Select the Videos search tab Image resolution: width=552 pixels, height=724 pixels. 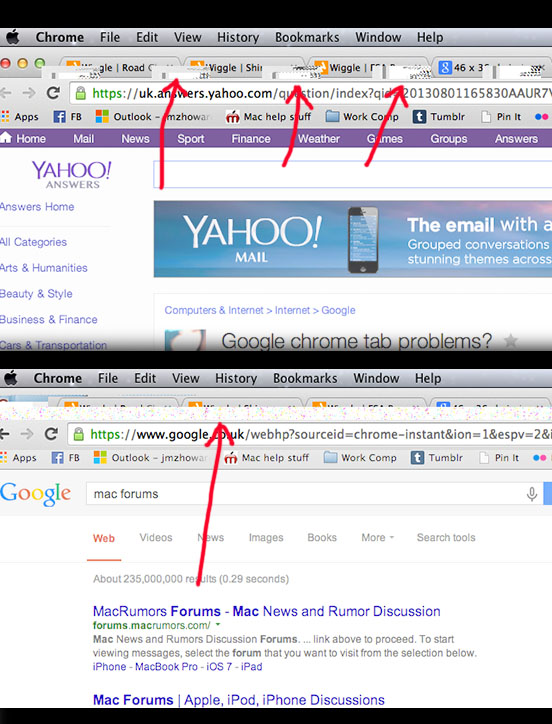tap(156, 537)
